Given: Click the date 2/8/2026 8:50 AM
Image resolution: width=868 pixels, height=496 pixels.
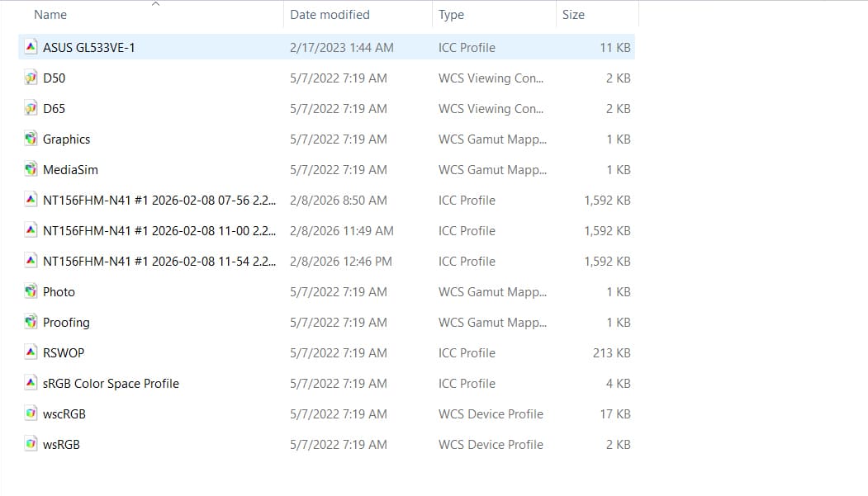Looking at the screenshot, I should tap(339, 201).
